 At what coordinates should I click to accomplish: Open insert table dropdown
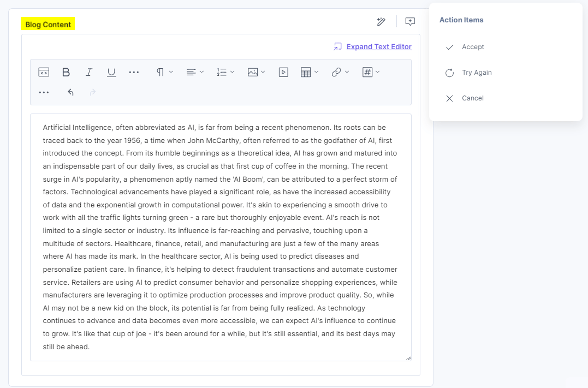pos(309,72)
